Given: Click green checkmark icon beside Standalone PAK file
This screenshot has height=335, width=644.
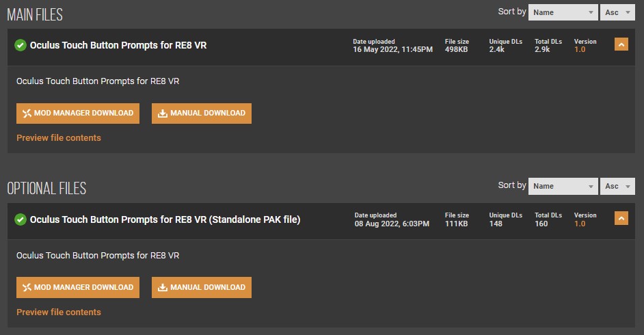Looking at the screenshot, I should pyautogui.click(x=21, y=219).
